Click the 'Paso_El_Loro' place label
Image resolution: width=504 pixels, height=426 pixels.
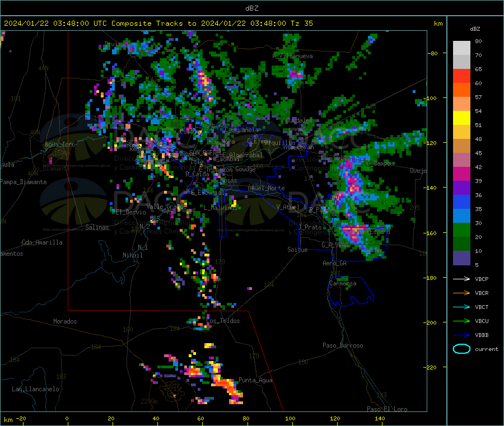[387, 409]
